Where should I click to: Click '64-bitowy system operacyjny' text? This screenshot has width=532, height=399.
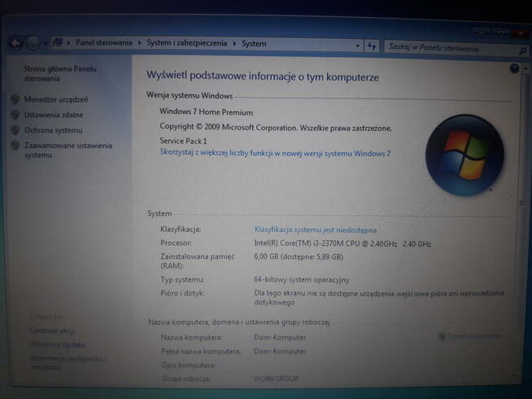[x=302, y=280]
